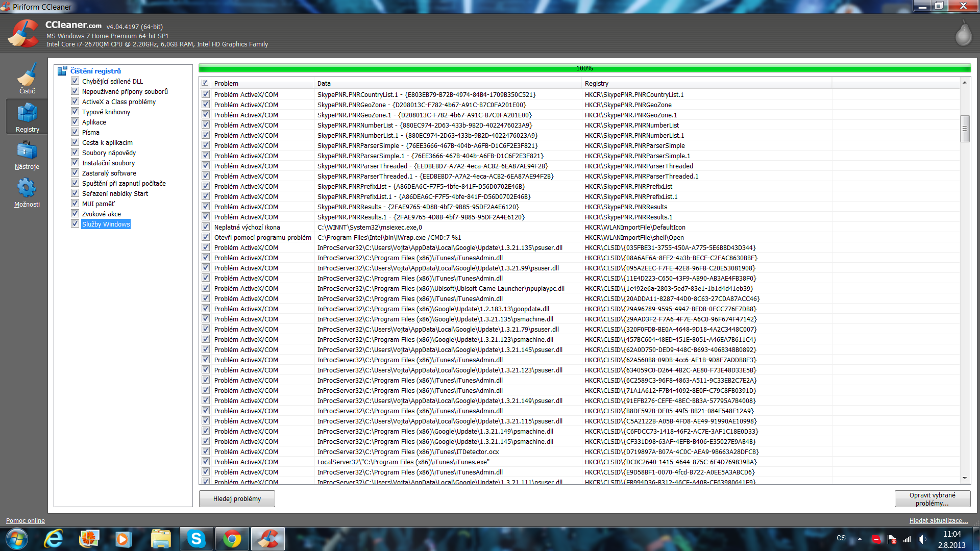Image resolution: width=980 pixels, height=551 pixels.
Task: Click the 100% scan progress bar
Action: pyautogui.click(x=584, y=68)
